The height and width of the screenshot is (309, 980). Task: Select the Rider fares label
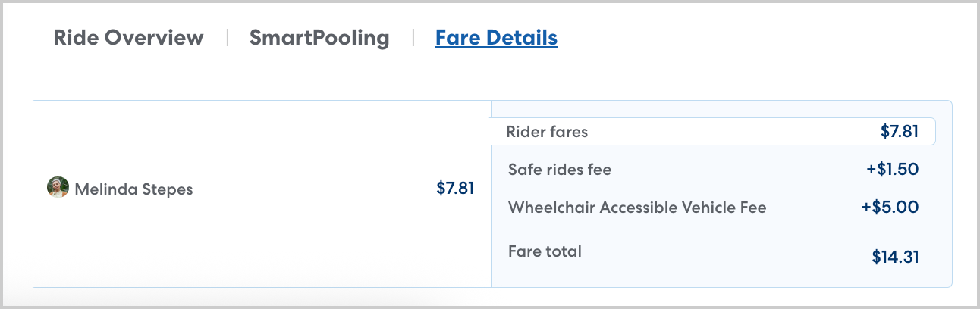point(547,132)
